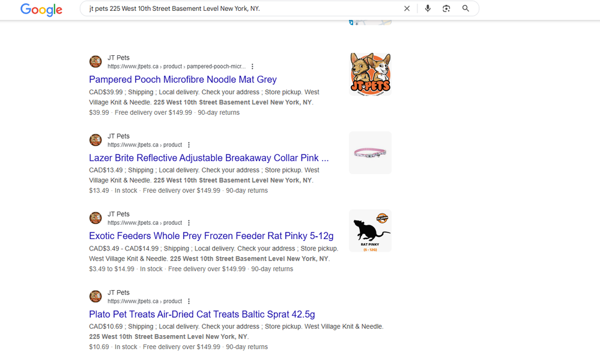Click JT Pets favicon beside Lazer Brite result
Image resolution: width=600 pixels, height=364 pixels.
(95, 140)
